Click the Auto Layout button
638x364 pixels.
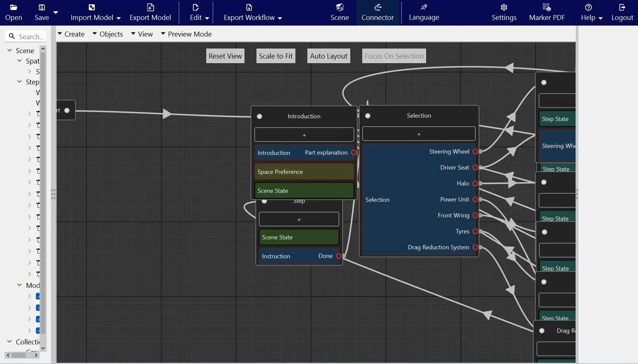[x=328, y=56]
